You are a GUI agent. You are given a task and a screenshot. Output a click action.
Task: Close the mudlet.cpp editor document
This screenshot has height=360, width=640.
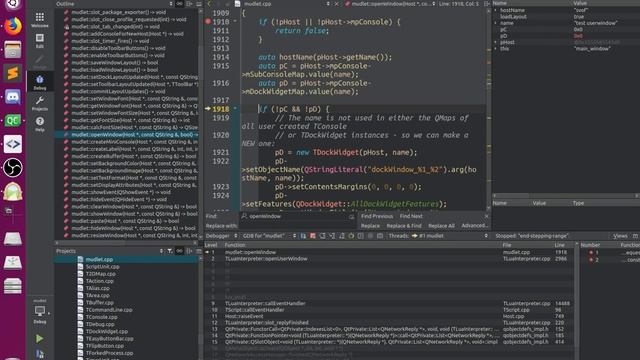(337, 4)
